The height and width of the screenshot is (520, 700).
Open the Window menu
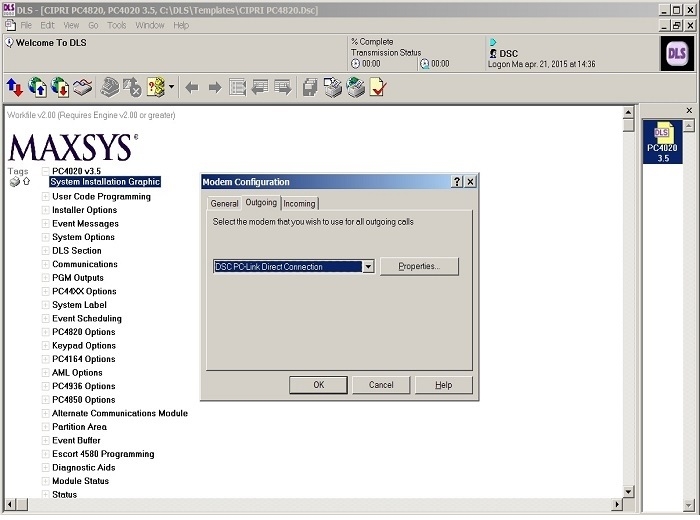coord(150,25)
